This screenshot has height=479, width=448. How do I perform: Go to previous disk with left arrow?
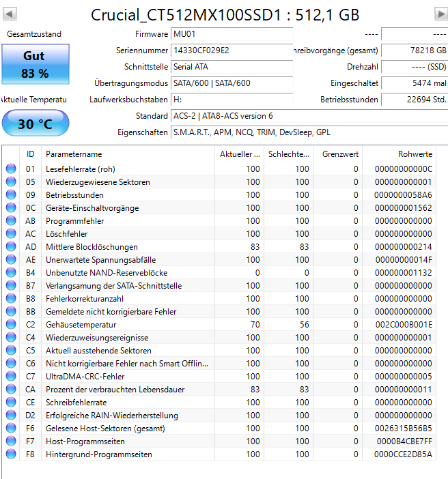click(x=10, y=14)
